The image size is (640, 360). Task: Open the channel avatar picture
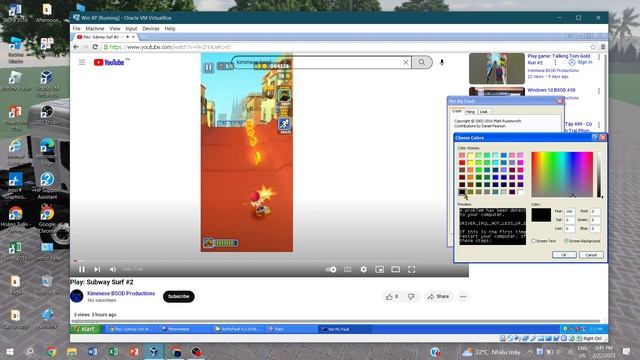77,296
